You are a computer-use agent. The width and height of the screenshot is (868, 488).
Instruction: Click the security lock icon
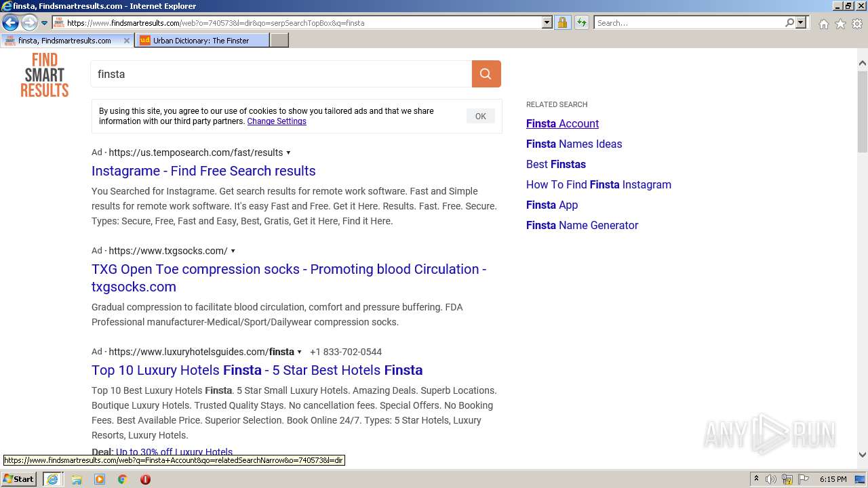coord(562,22)
